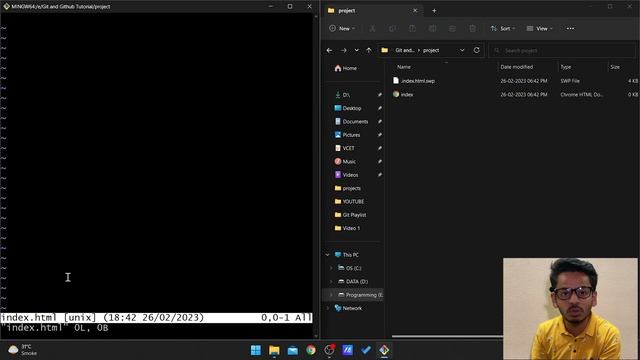This screenshot has height=360, width=640.
Task: Open recent locations dropdown chevron
Action: coord(356,50)
